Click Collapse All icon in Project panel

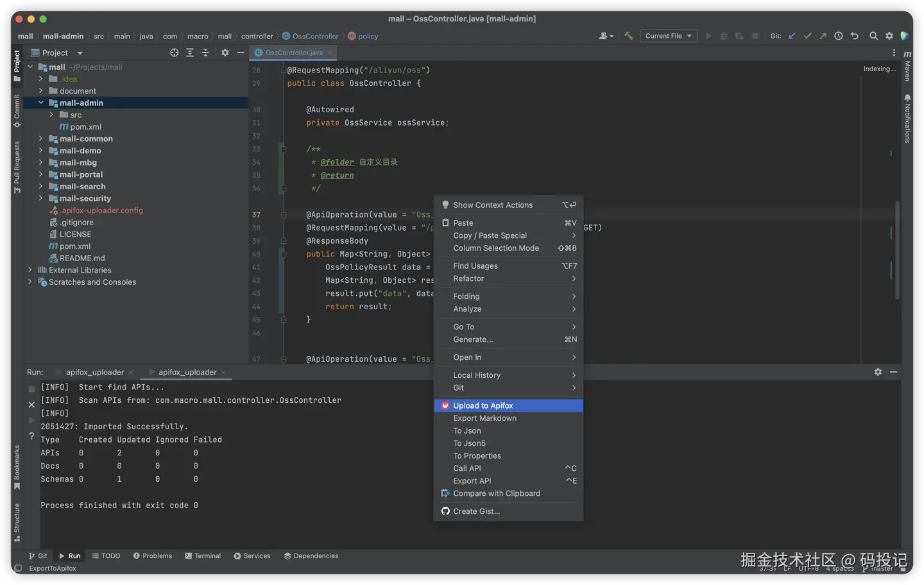(205, 53)
